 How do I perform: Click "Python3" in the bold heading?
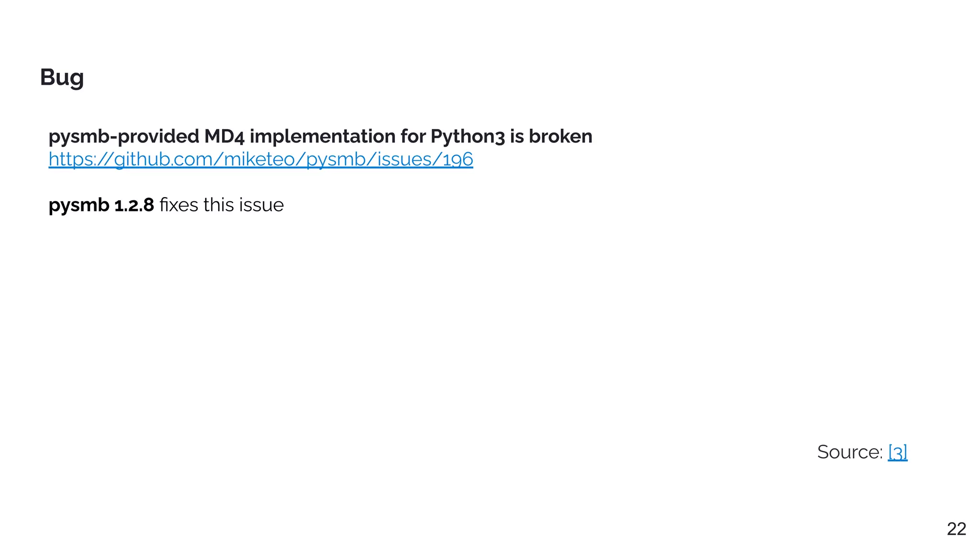pos(468,137)
